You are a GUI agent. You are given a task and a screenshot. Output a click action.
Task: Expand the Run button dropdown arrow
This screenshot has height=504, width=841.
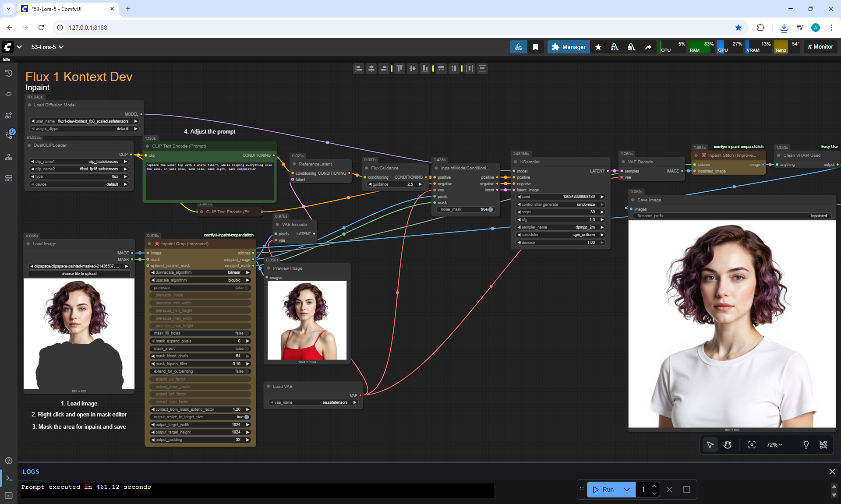click(x=627, y=490)
